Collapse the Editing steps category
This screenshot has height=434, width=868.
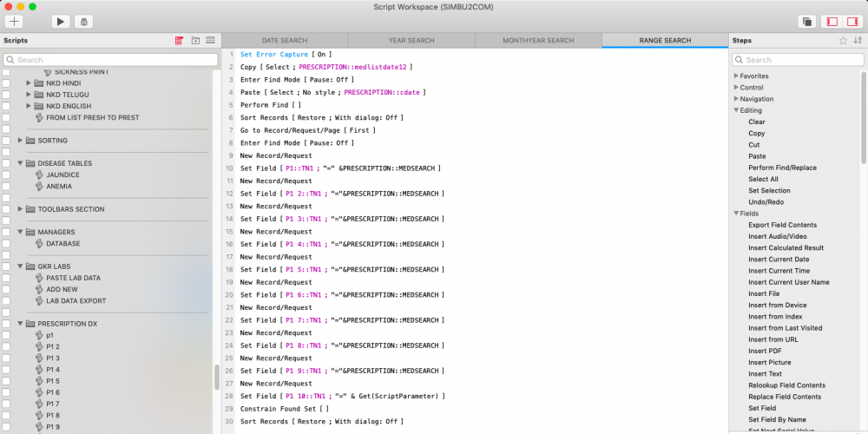pos(736,110)
